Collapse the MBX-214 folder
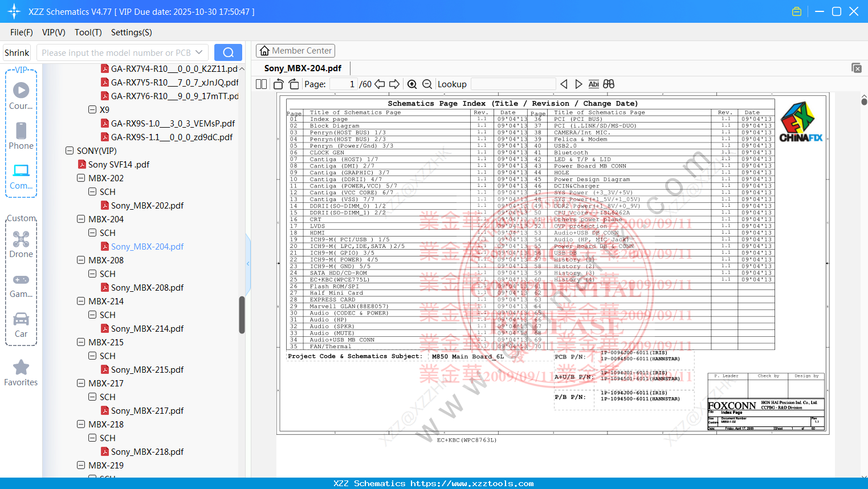868x489 pixels. coord(81,301)
